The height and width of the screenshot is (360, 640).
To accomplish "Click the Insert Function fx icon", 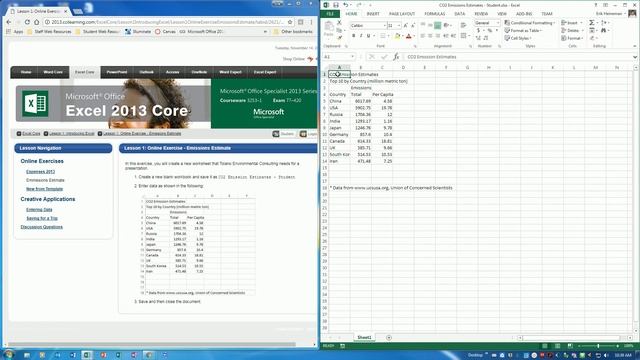I will click(396, 57).
